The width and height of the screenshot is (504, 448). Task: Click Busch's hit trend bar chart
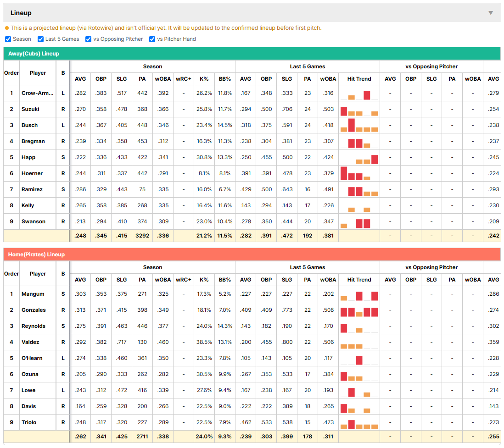[x=359, y=125]
